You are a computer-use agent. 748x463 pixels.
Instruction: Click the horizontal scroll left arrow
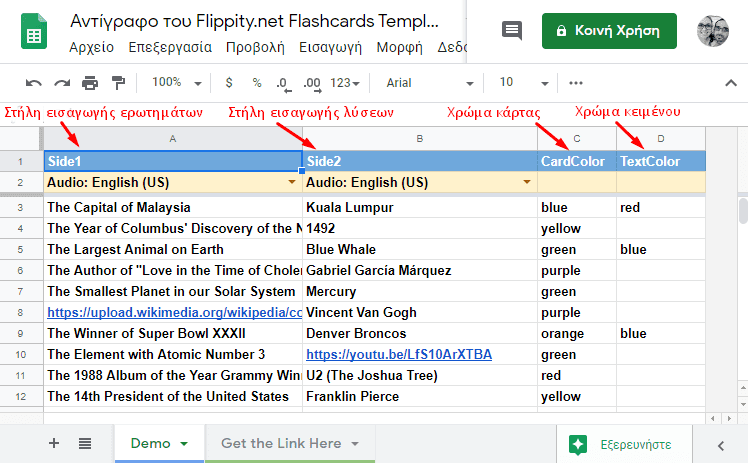[713, 419]
